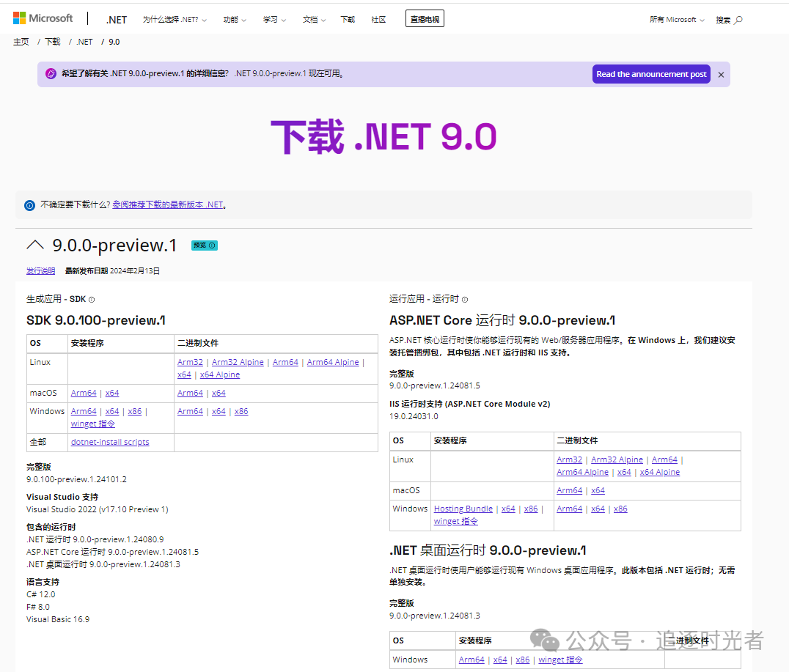Download Desktop Runtime Windows Arm64 installer
This screenshot has height=672, width=789.
[471, 660]
